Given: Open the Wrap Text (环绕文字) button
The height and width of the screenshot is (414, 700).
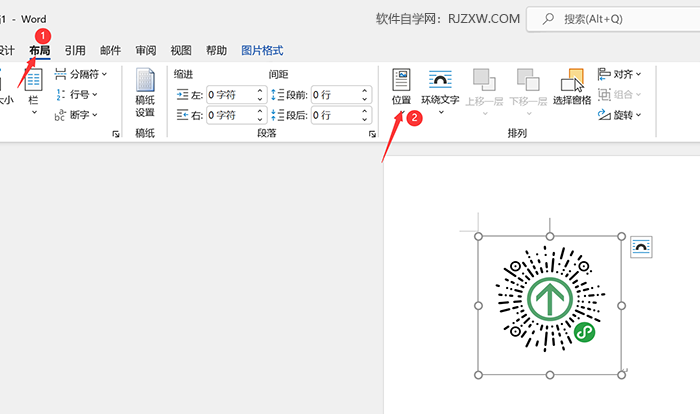Looking at the screenshot, I should tap(440, 92).
